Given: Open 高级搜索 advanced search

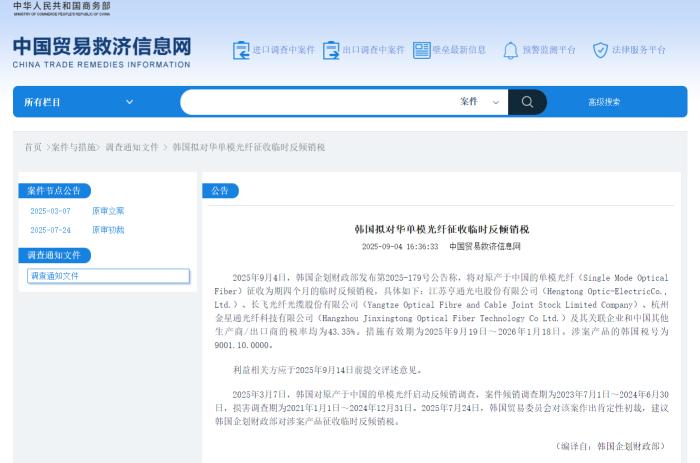Looking at the screenshot, I should click(x=604, y=102).
